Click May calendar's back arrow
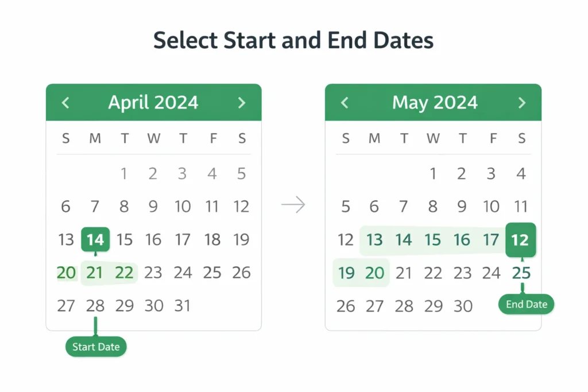Screen dimensions: 588x392 (x=345, y=102)
